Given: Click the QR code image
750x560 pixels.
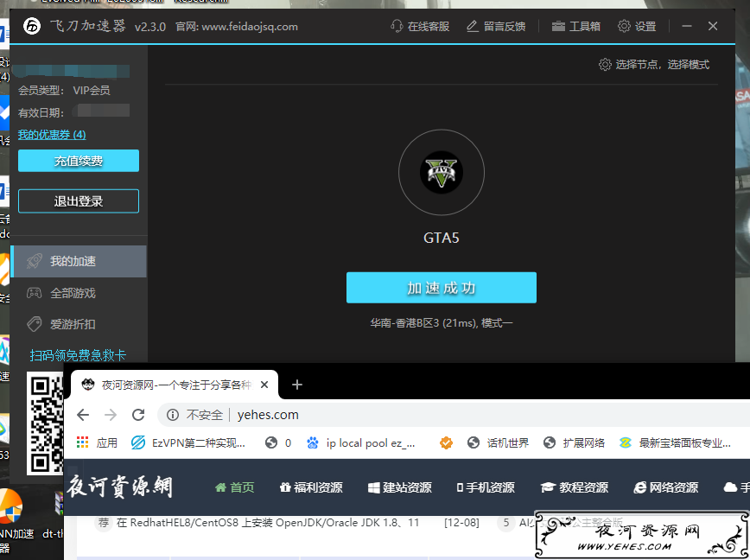Looking at the screenshot, I should tap(46, 423).
